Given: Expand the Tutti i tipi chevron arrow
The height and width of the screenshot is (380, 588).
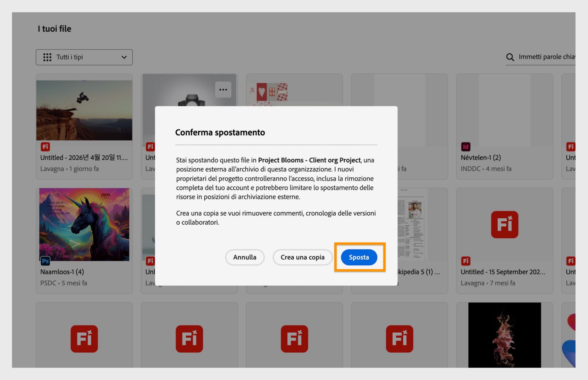Looking at the screenshot, I should [x=124, y=57].
